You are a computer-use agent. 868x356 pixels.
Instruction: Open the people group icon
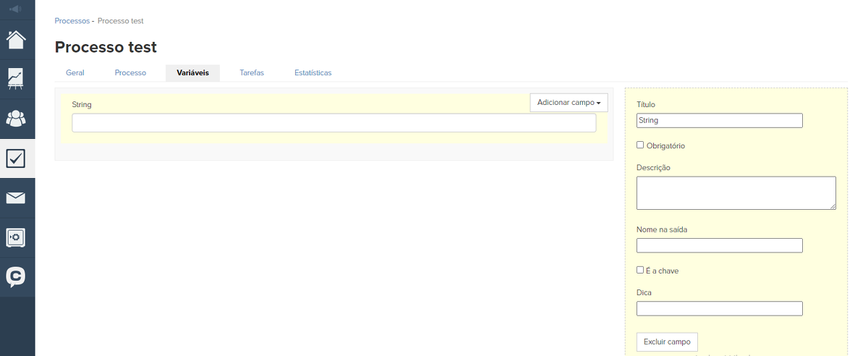pos(16,118)
